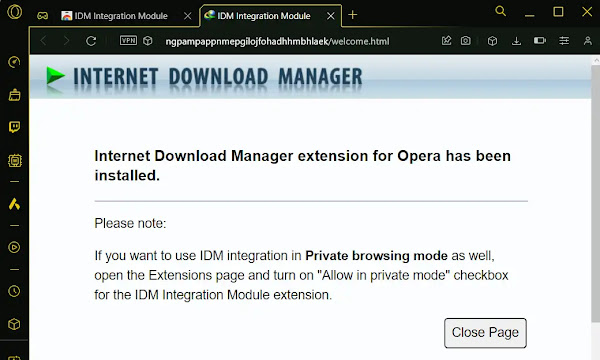Click the extension cube icon beside VPN

click(x=148, y=41)
